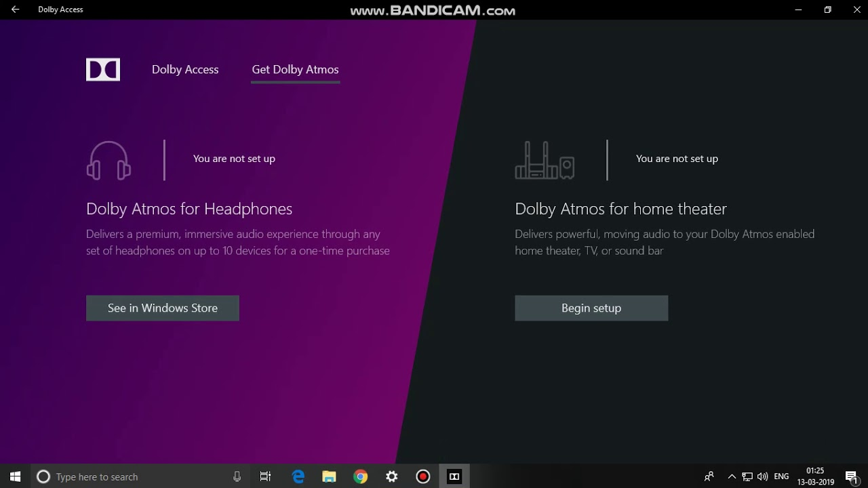868x488 pixels.
Task: Open the Dolby Access tab
Action: click(x=185, y=70)
